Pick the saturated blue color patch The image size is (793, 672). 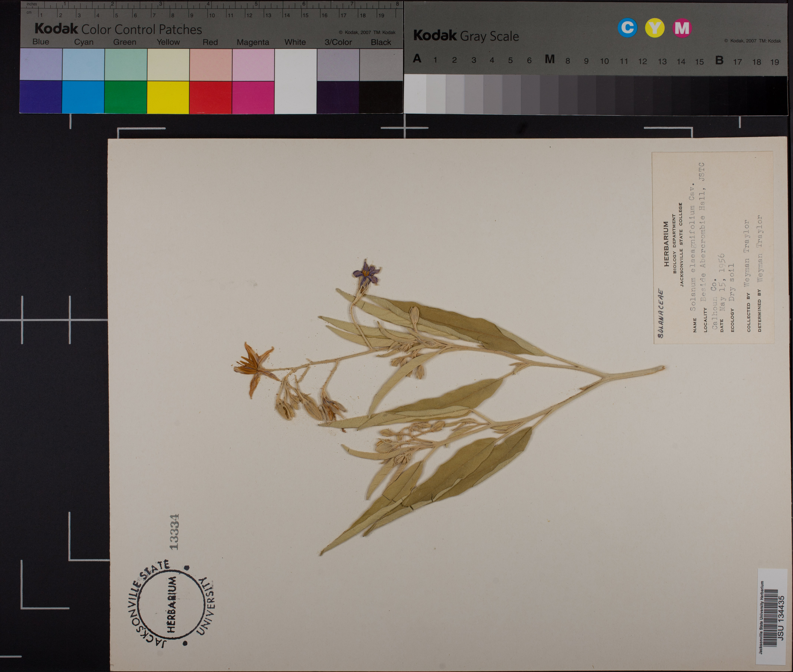click(x=41, y=97)
